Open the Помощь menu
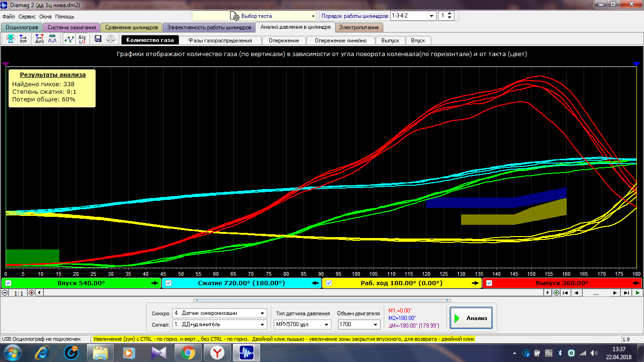This screenshot has height=362, width=644. click(65, 16)
